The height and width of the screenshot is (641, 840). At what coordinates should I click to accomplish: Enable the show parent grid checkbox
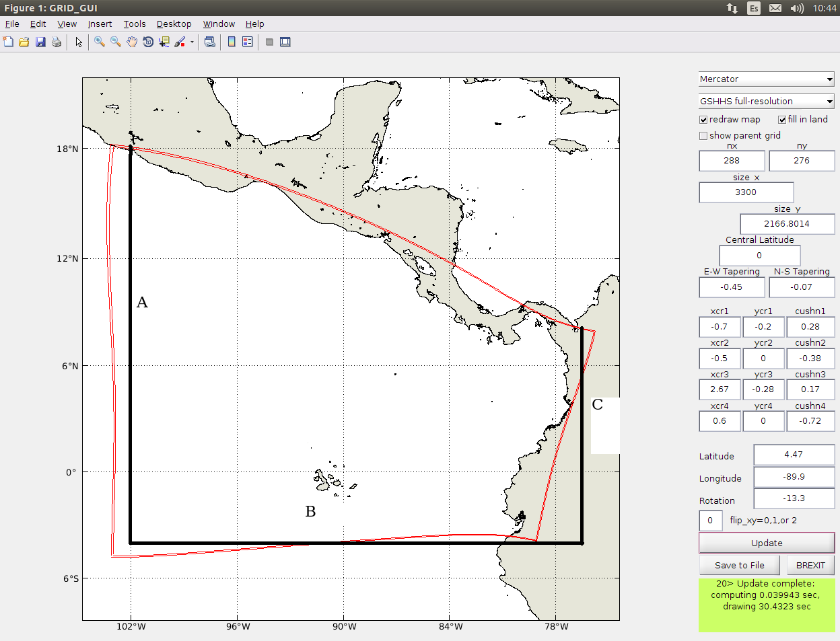(x=703, y=136)
